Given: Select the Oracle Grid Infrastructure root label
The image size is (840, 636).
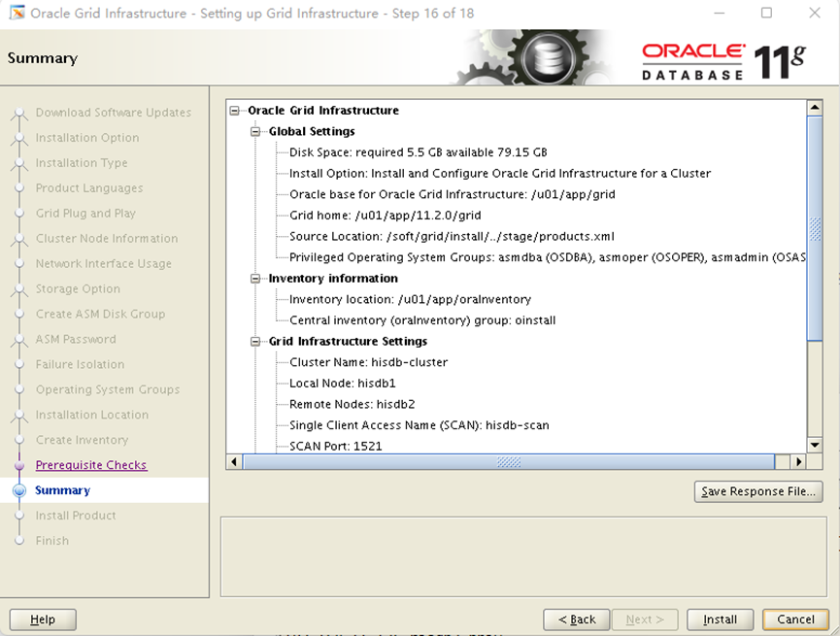Looking at the screenshot, I should pos(323,111).
